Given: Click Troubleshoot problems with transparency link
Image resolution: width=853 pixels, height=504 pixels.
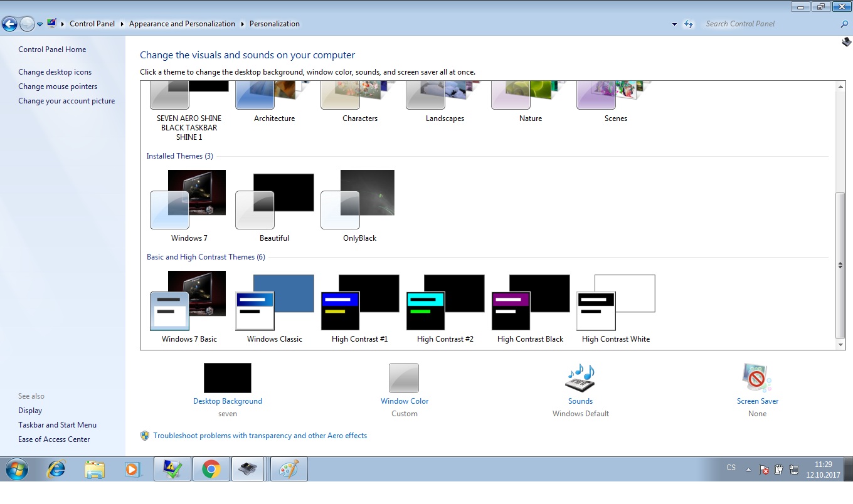Looking at the screenshot, I should coord(260,436).
